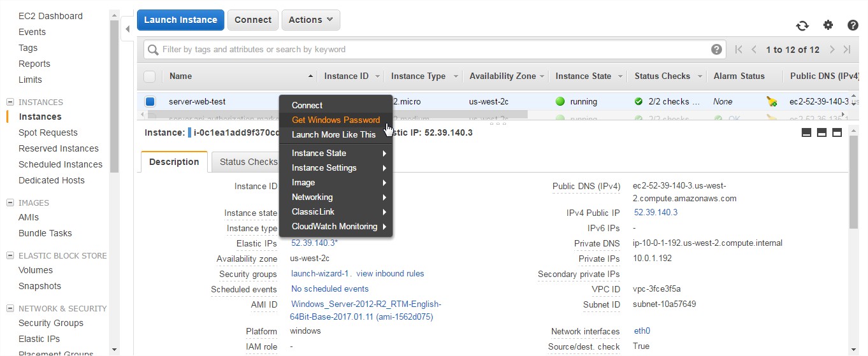Maximize the details pane layout icon
Screen dimensions: 868x356
pos(837,132)
